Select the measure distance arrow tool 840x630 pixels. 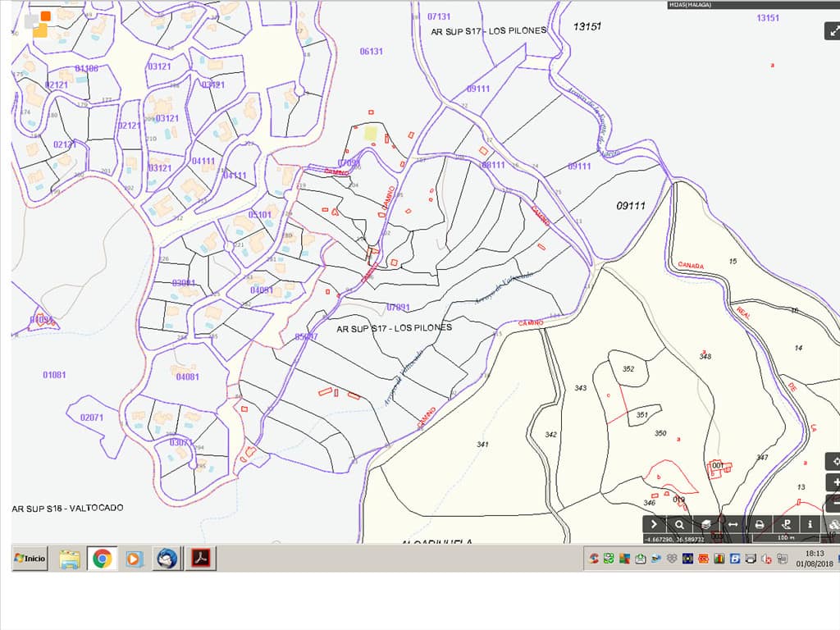(733, 524)
